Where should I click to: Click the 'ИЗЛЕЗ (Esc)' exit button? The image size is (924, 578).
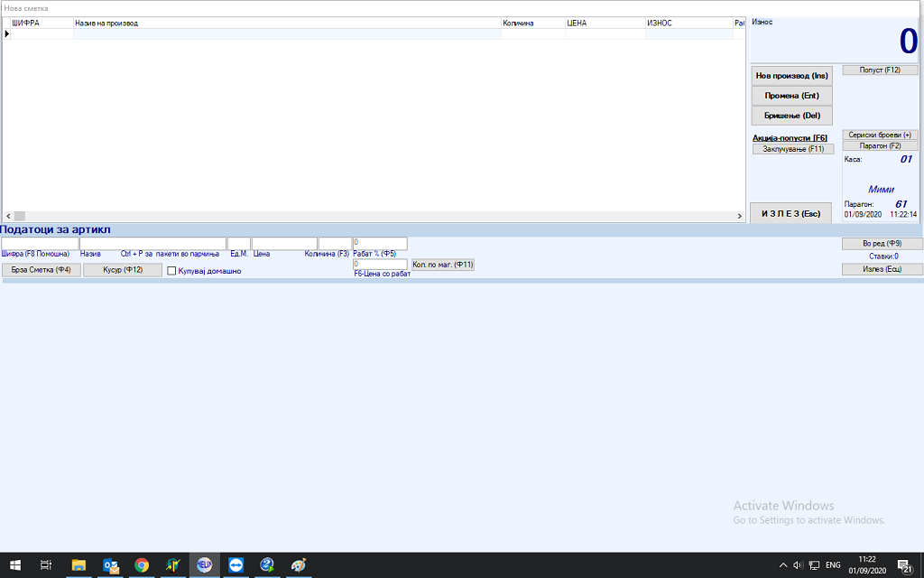[x=790, y=214]
